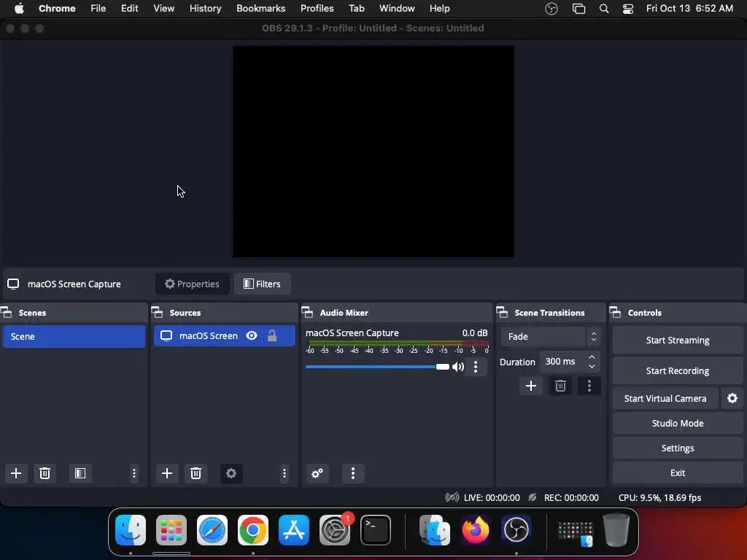The image size is (747, 560).
Task: Toggle visibility eye of macOS Screen source
Action: [252, 335]
